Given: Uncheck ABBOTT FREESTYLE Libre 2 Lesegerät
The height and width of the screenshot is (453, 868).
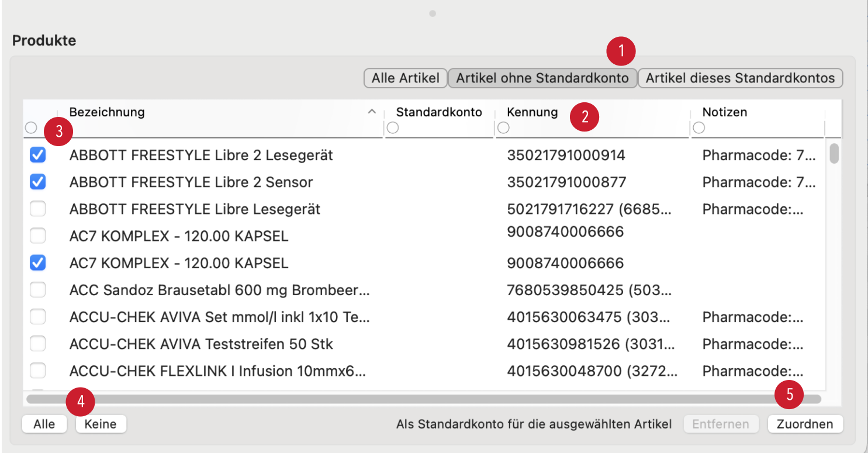Looking at the screenshot, I should coord(38,155).
